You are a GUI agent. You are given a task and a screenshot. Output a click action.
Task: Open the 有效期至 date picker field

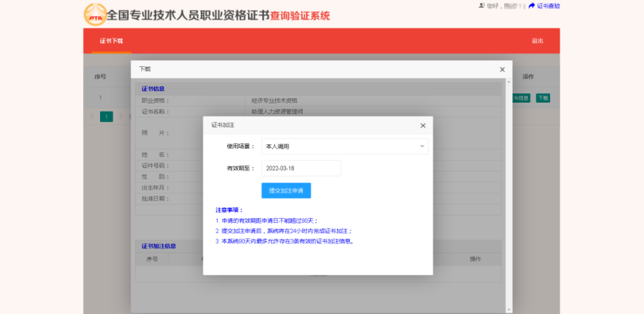pos(301,168)
